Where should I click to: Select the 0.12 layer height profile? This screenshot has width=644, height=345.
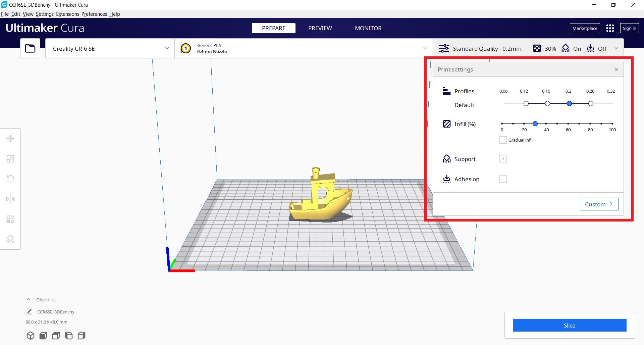click(526, 104)
